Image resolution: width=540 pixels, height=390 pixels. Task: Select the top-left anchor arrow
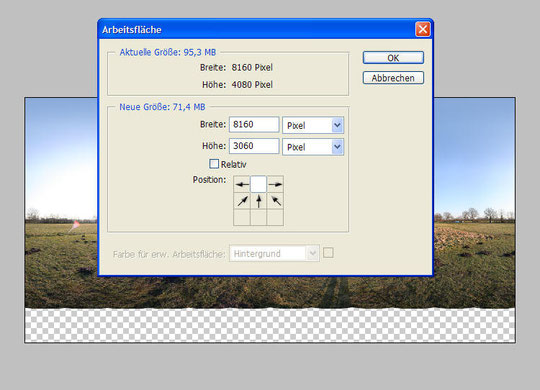point(242,184)
